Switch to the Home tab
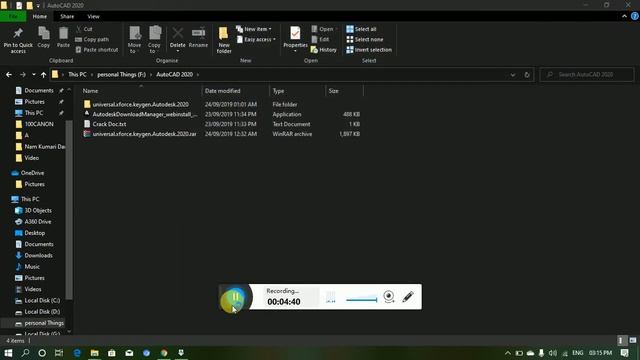 coord(40,16)
